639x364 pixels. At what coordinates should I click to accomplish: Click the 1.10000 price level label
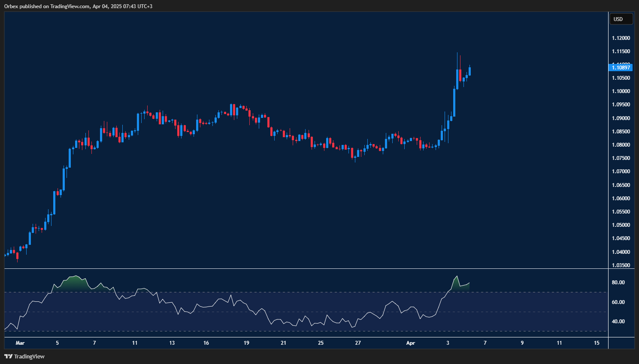pos(621,91)
